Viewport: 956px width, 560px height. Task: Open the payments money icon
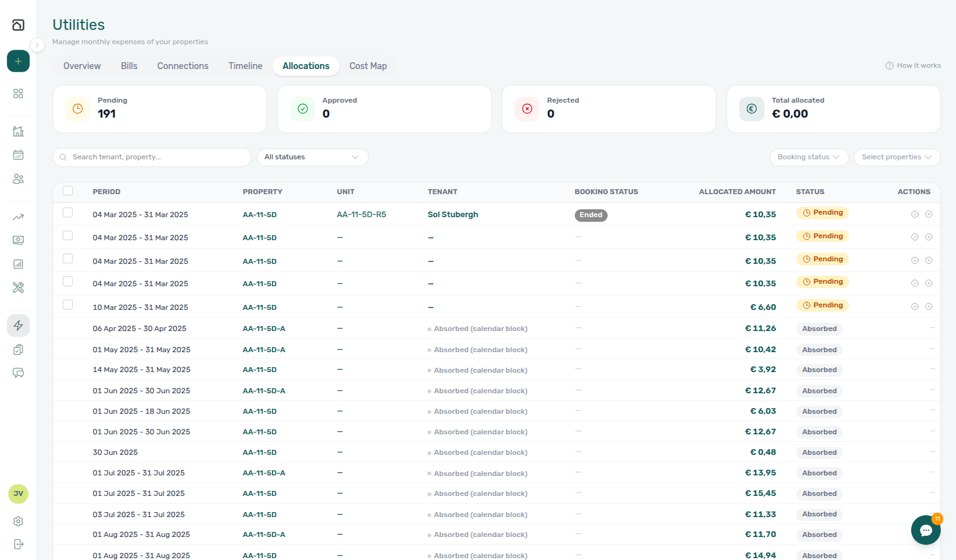tap(18, 240)
